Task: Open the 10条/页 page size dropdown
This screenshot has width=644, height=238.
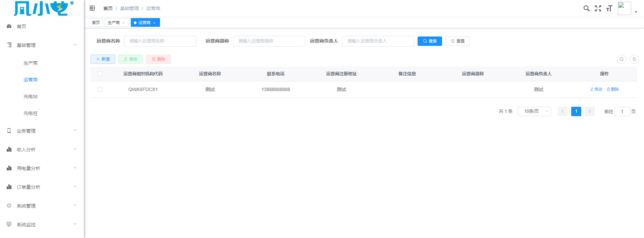Action: pyautogui.click(x=534, y=111)
